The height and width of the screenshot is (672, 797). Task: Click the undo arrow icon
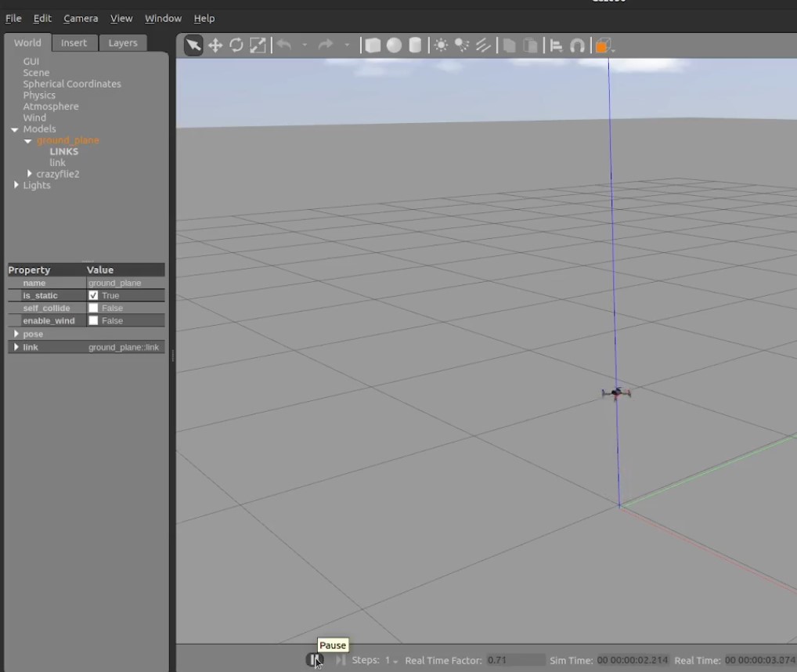click(x=284, y=45)
